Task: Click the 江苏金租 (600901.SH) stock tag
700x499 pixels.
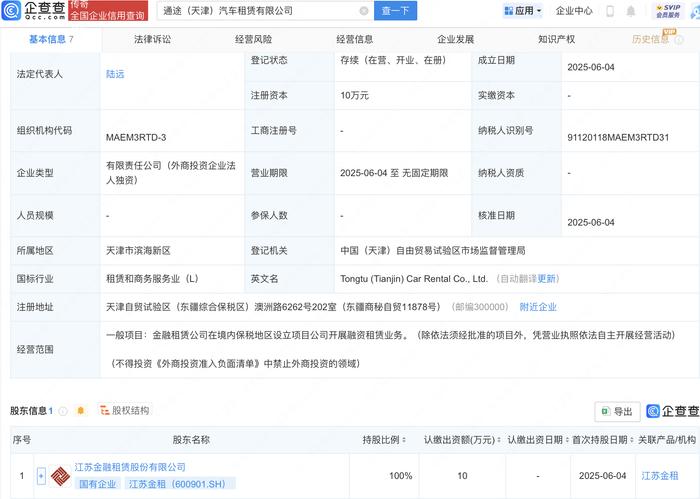Action: tap(179, 484)
